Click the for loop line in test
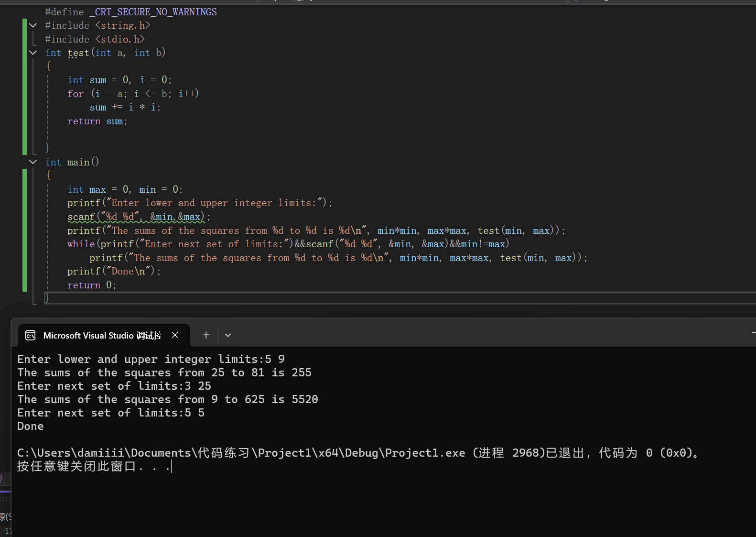Screen dimensions: 756x537 (x=133, y=94)
